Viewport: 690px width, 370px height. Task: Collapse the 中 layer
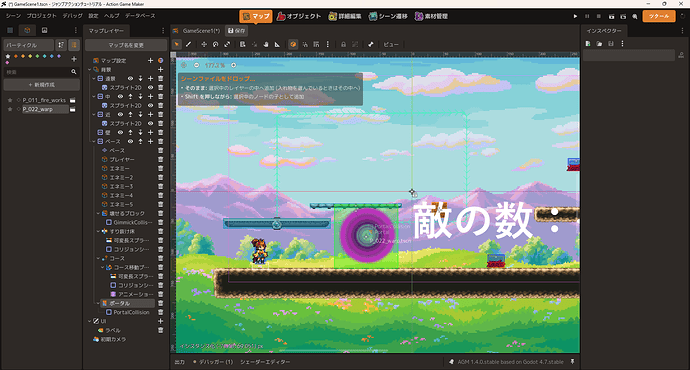click(94, 96)
